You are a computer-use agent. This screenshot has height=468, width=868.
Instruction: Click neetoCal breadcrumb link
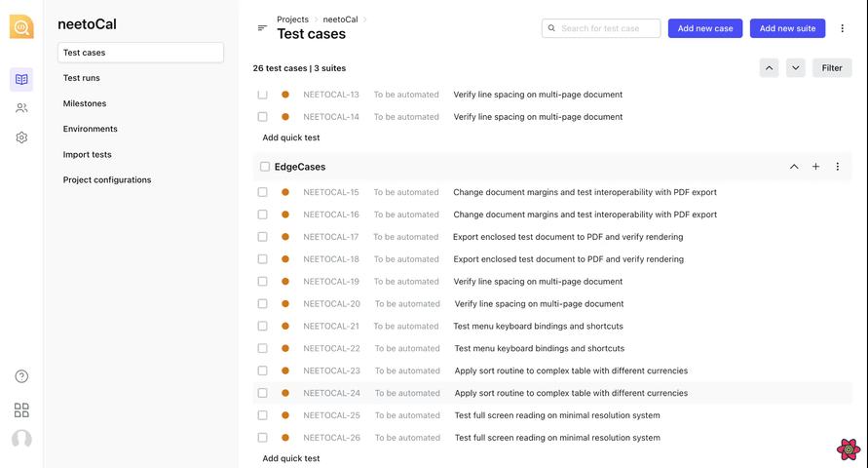click(x=340, y=19)
